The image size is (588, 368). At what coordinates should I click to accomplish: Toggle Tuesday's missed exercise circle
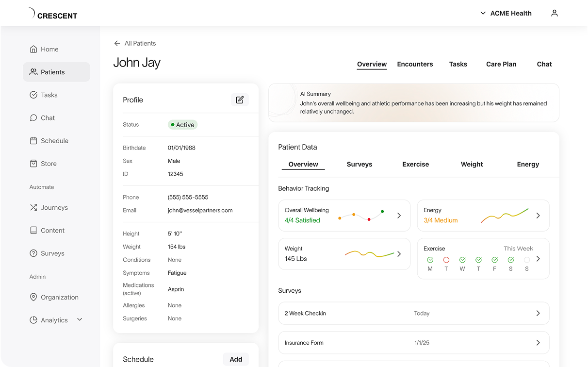(446, 260)
